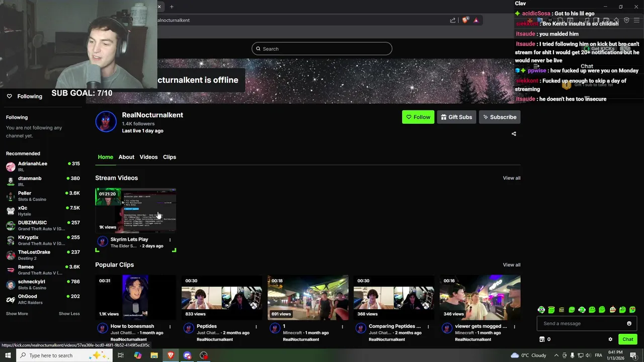The image size is (644, 362).
Task: Click the Windows Start button
Action: pos(8,355)
